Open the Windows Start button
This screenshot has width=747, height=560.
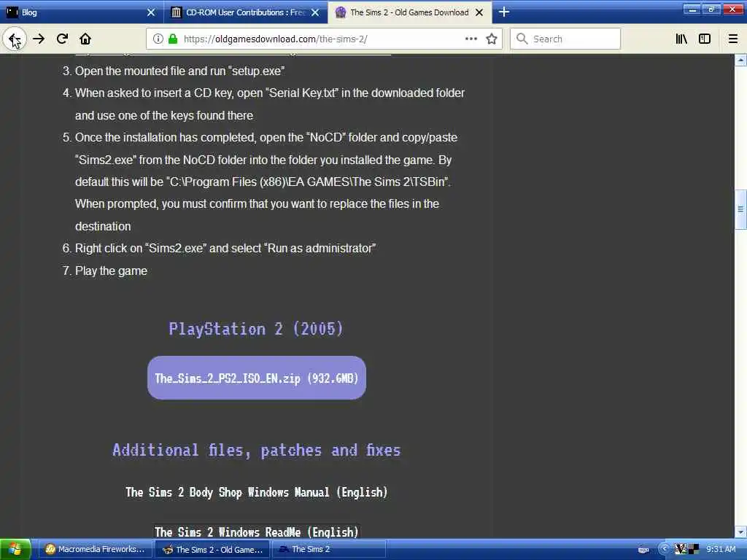(15, 550)
